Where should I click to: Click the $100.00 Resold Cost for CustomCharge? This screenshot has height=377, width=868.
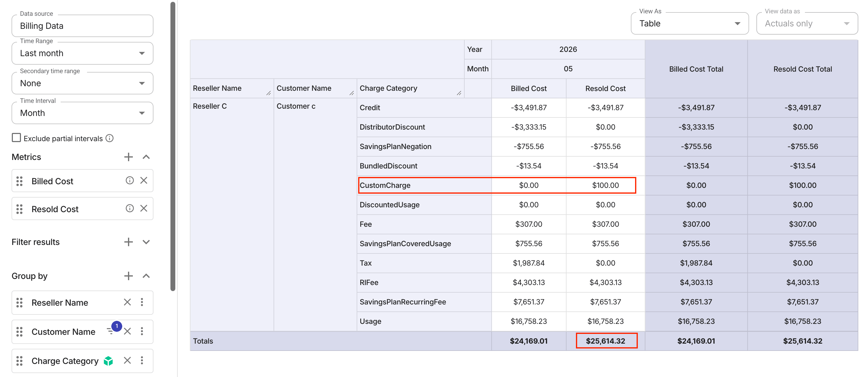(605, 185)
